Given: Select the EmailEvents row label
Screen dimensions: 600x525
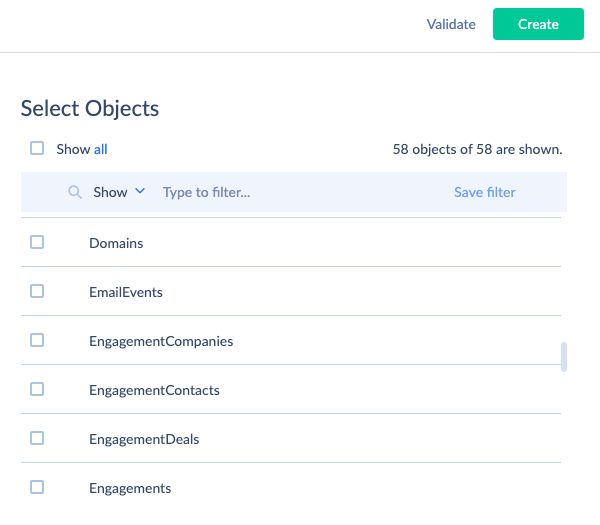Looking at the screenshot, I should point(126,292).
